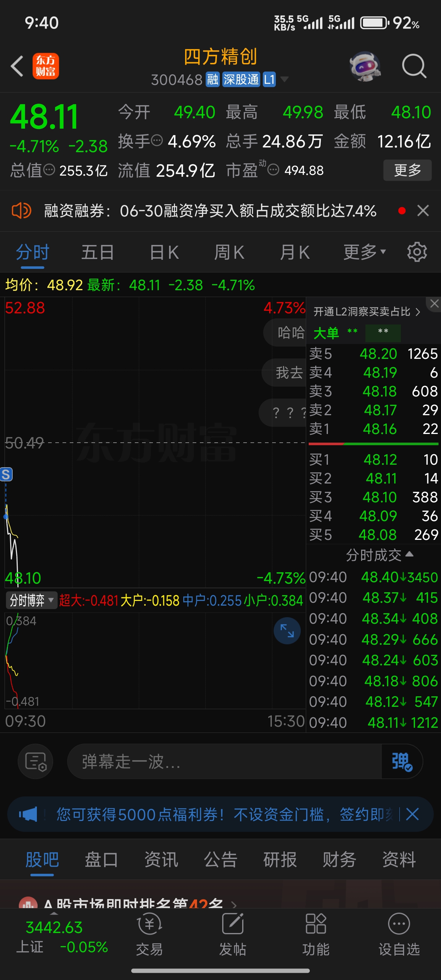The width and height of the screenshot is (441, 980).
Task: Tap the 我去 danmaku bubble
Action: [284, 373]
